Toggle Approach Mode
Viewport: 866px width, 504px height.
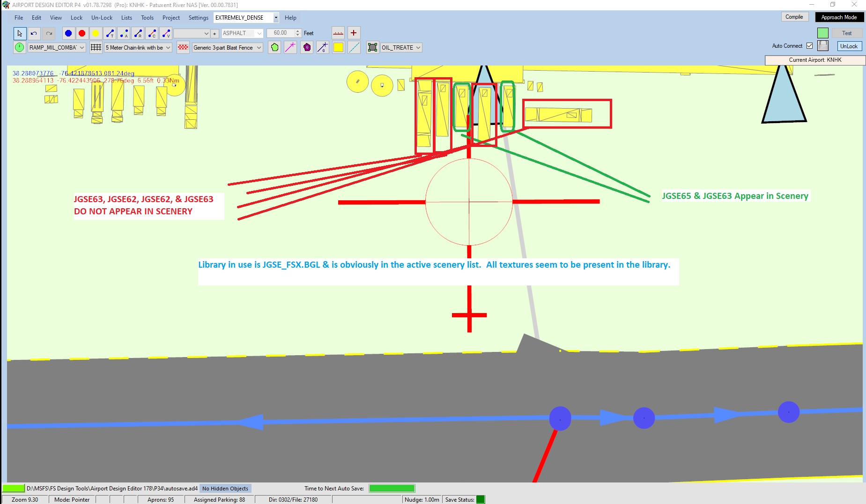839,17
